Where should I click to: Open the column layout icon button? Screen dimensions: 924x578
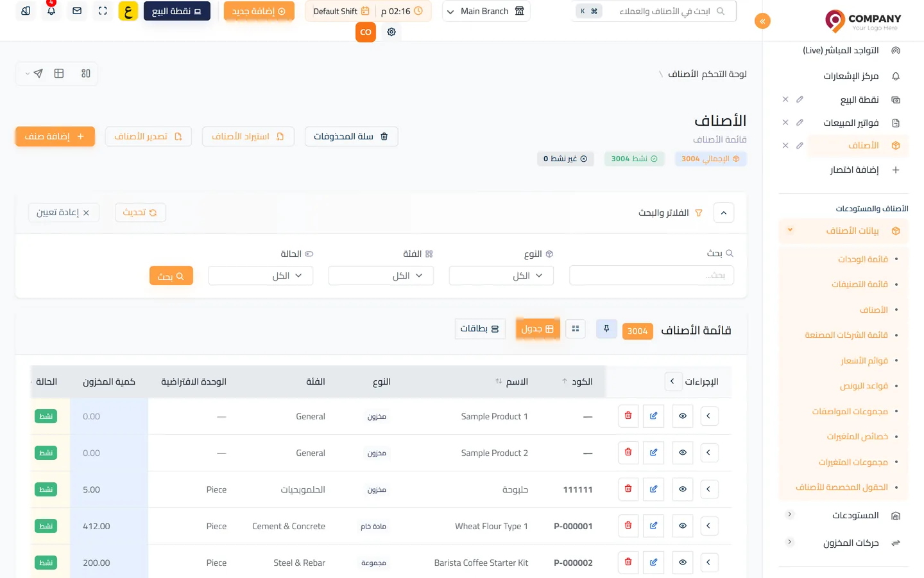(x=576, y=329)
